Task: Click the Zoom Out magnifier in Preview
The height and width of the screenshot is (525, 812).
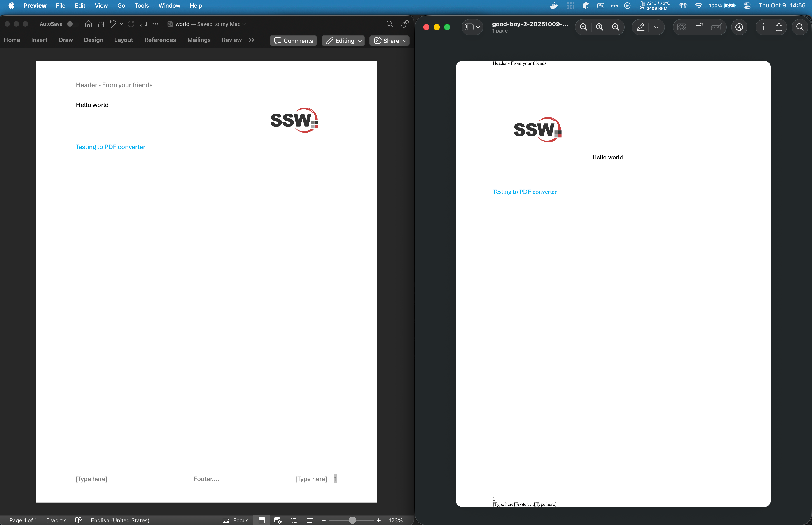Action: pyautogui.click(x=583, y=27)
